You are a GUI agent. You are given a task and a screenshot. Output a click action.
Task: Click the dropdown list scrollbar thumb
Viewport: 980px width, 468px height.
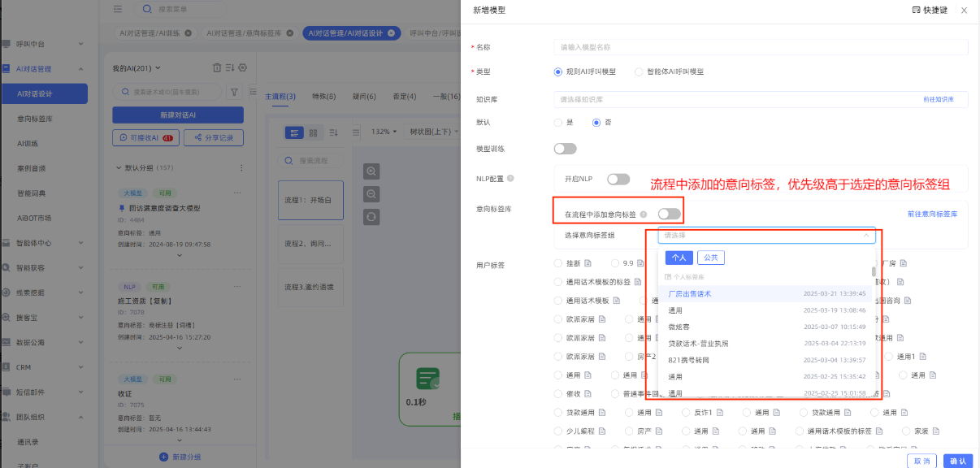pyautogui.click(x=874, y=271)
